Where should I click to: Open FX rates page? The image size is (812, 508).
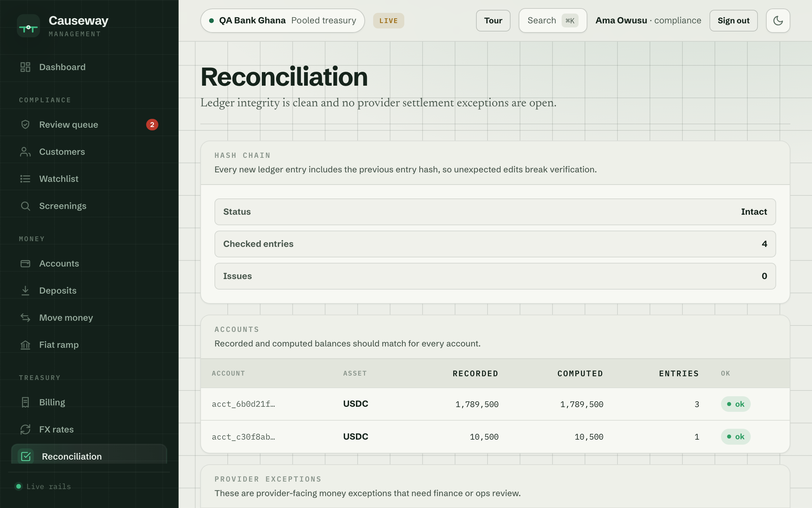click(x=89, y=429)
